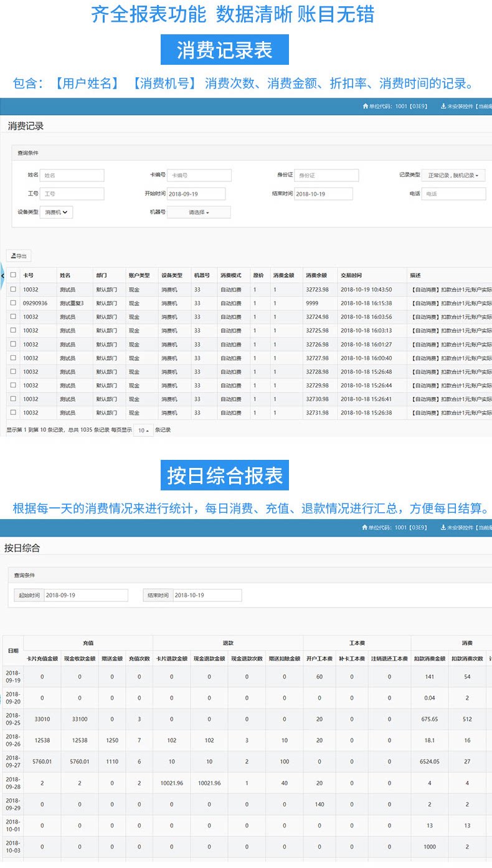Focus the 姓名 input field
Image resolution: width=492 pixels, height=868 pixels.
coord(73,176)
